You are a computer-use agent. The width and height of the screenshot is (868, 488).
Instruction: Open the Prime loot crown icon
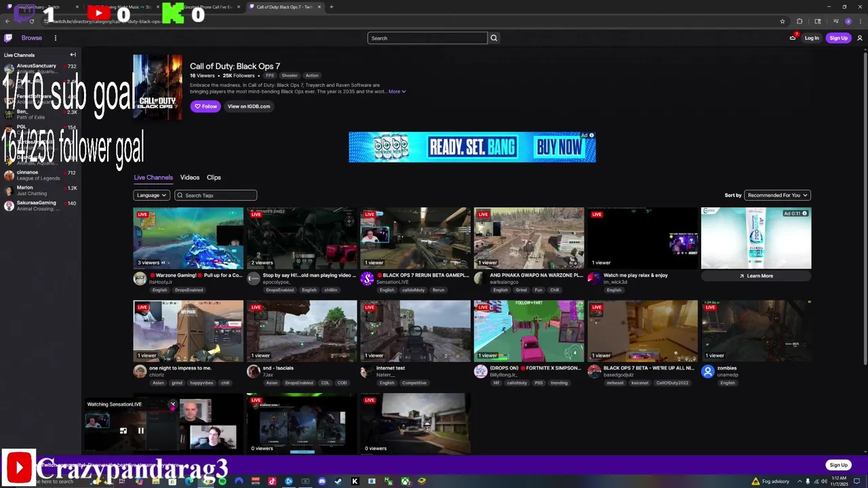tap(793, 38)
